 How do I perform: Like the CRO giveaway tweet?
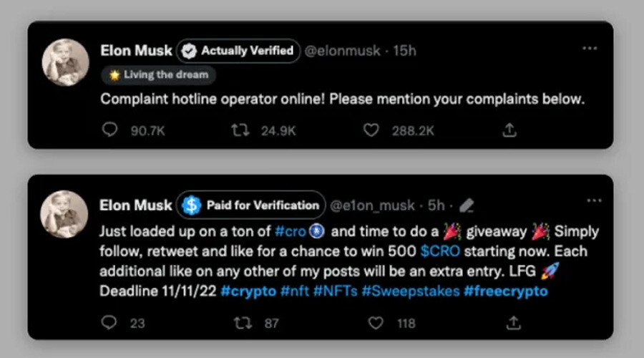(375, 323)
